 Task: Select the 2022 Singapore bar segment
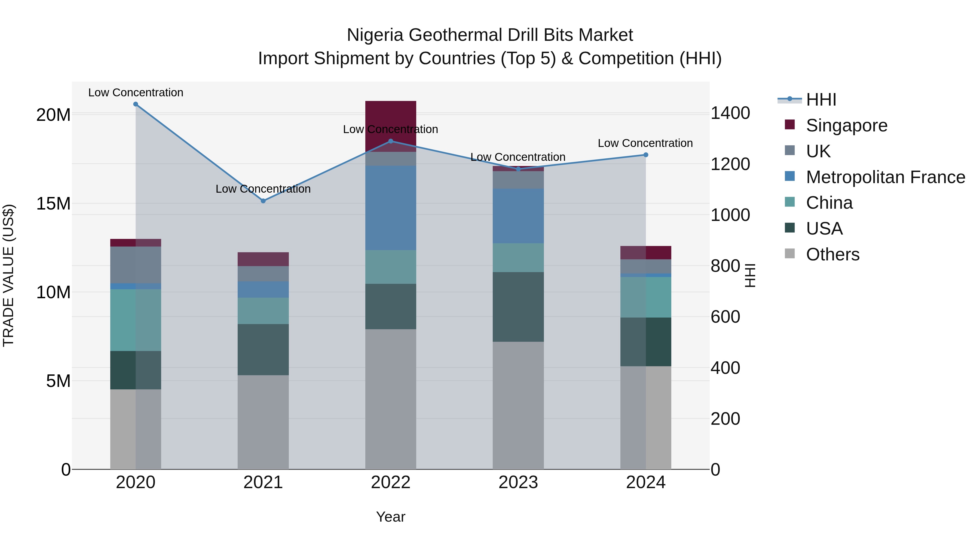coord(391,126)
